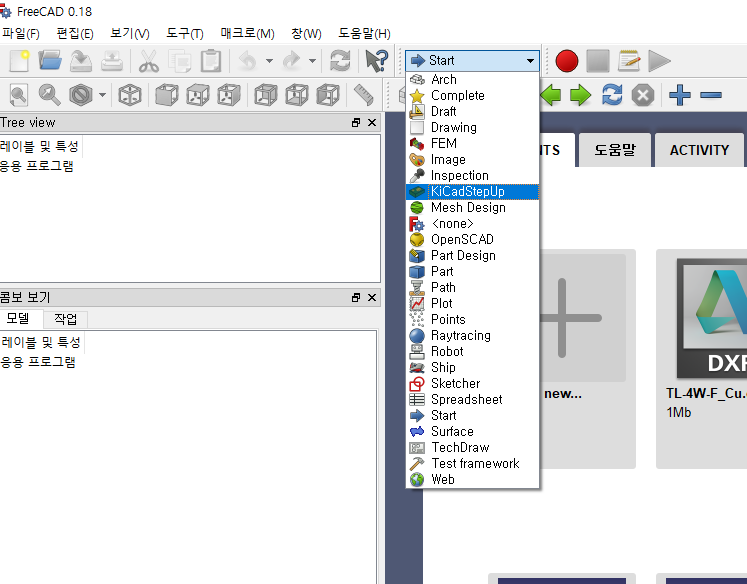
Task: Zoom in with blue plus icon
Action: 680,95
